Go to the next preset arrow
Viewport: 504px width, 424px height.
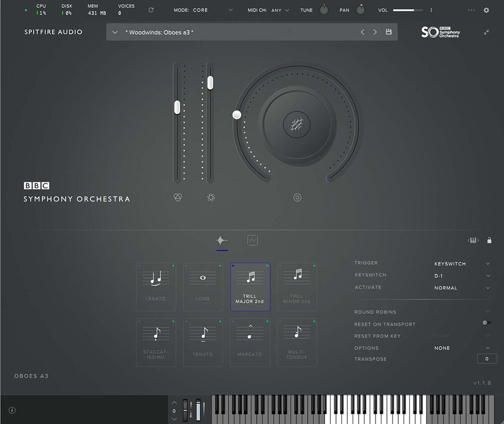pos(375,32)
